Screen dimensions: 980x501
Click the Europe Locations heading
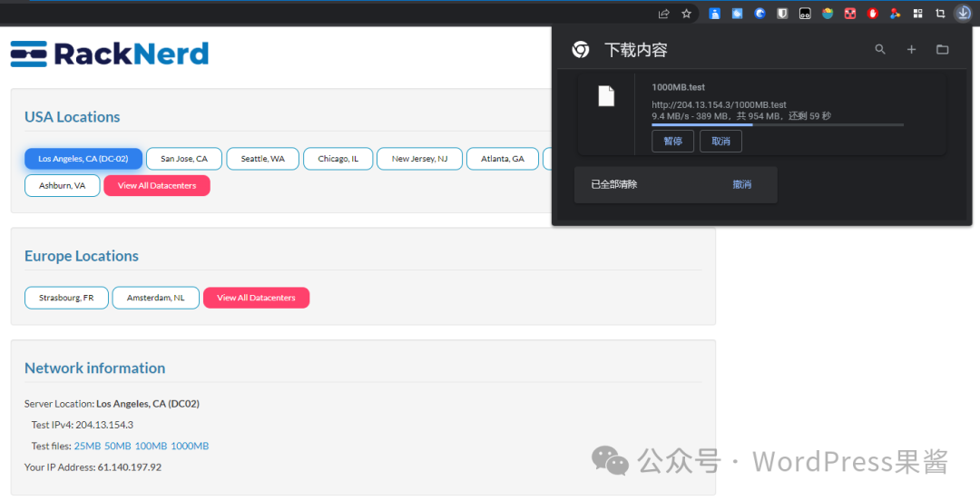coord(82,256)
